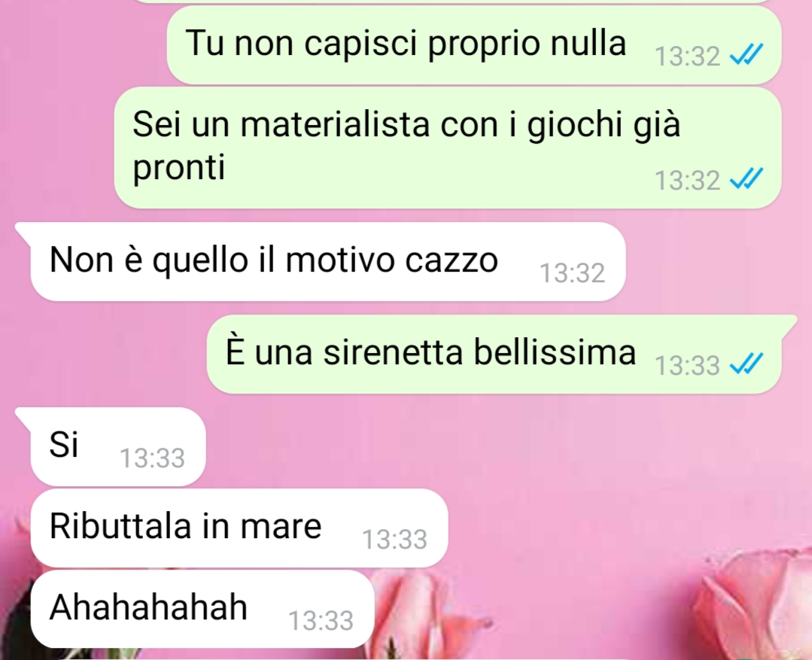The height and width of the screenshot is (660, 812).
Task: Click the 13:33 timestamp on 'sirenetta bellissima' message
Action: [687, 365]
